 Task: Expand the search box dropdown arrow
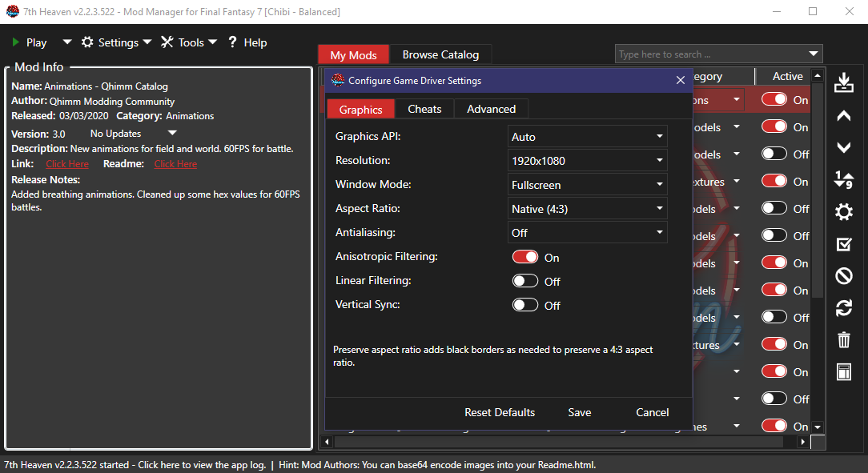coord(814,54)
